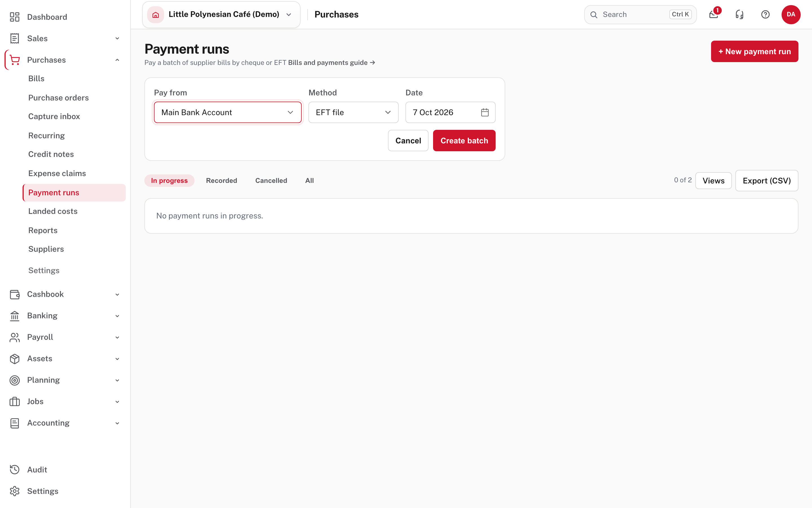Click the Cashbook wallet icon
This screenshot has width=812, height=508.
pyautogui.click(x=14, y=294)
